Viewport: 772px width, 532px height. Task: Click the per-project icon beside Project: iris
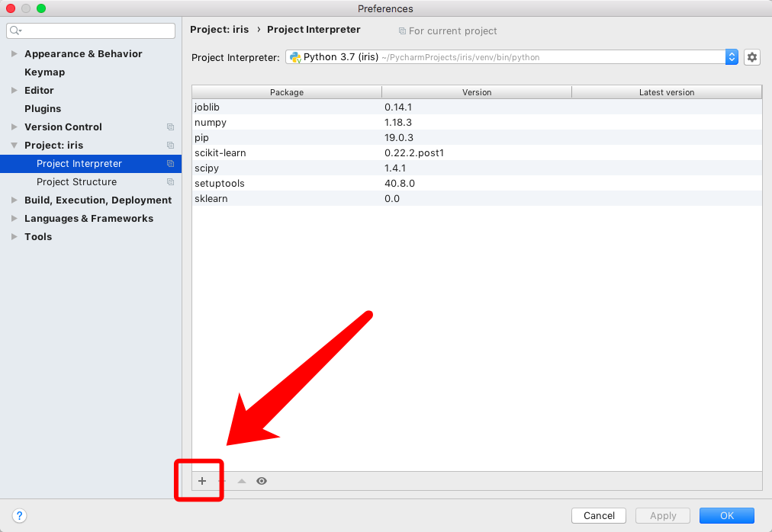tap(170, 145)
